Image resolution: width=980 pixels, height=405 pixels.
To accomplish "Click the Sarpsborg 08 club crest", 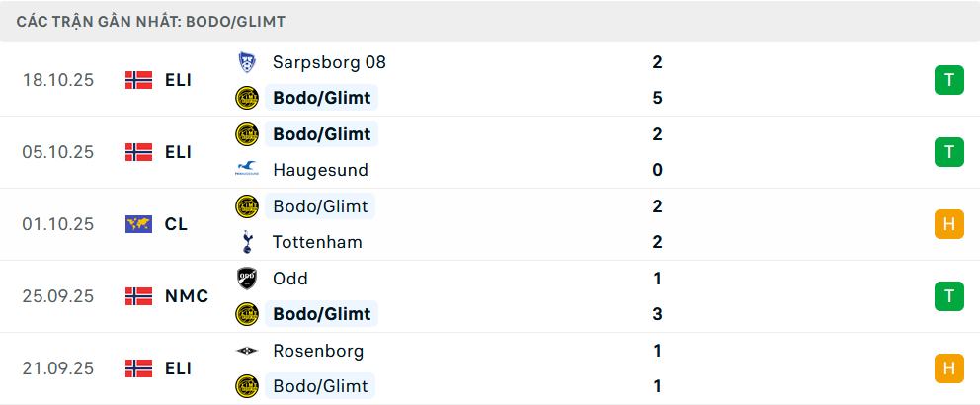I will point(246,62).
